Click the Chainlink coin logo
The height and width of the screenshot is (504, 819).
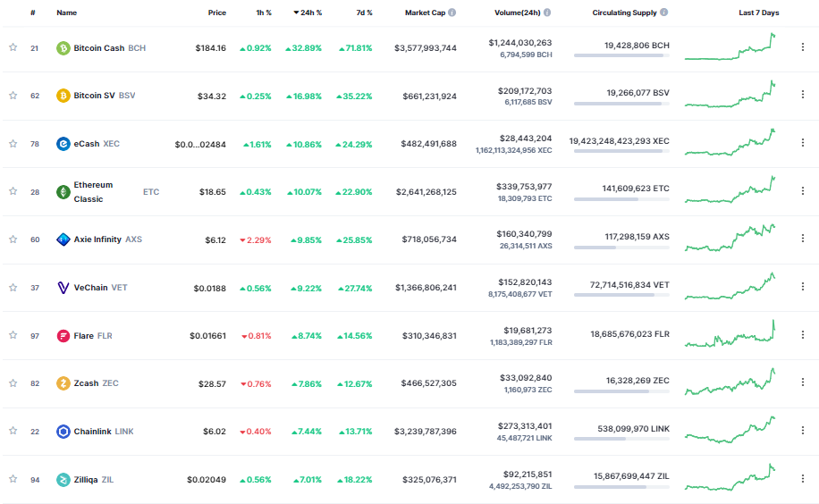click(x=63, y=432)
